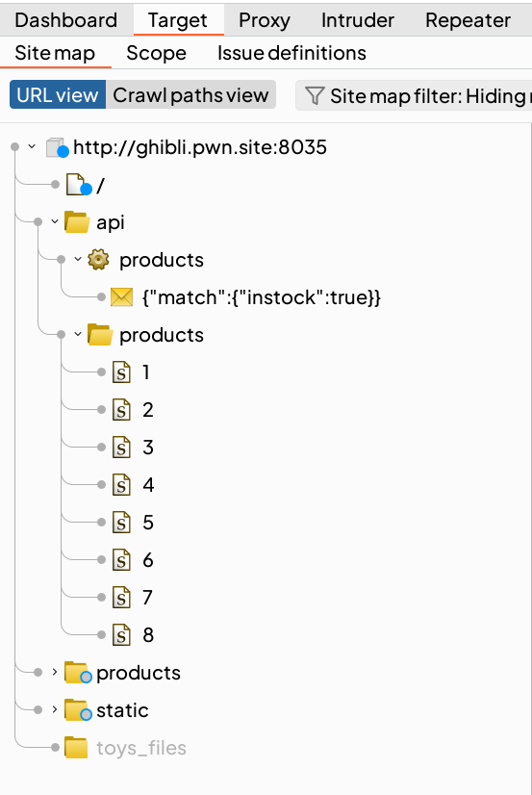Open the Proxy tab
The width and height of the screenshot is (532, 795).
(265, 20)
